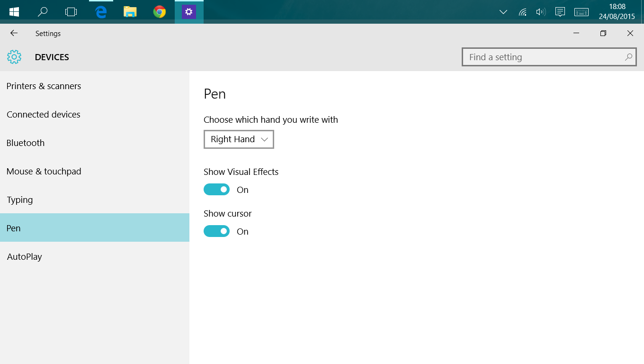This screenshot has width=644, height=364.
Task: Select the Pen page in sidebar
Action: pyautogui.click(x=95, y=227)
